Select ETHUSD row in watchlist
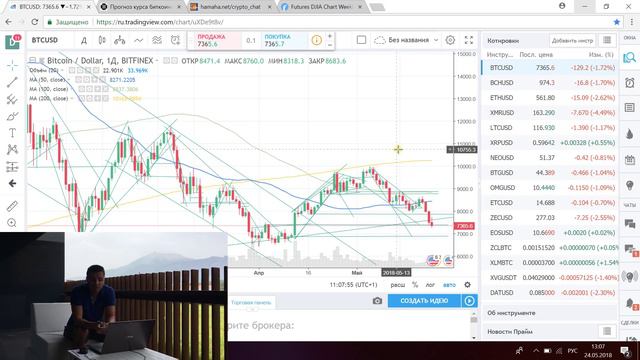Image resolution: width=640 pixels, height=360 pixels. [x=550, y=98]
